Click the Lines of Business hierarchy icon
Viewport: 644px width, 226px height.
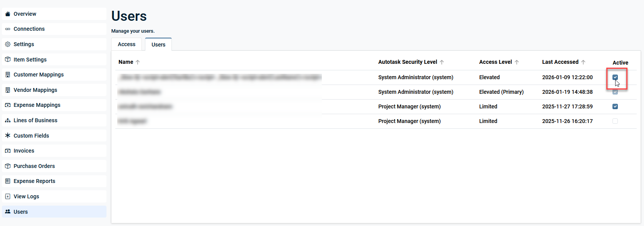(8, 120)
